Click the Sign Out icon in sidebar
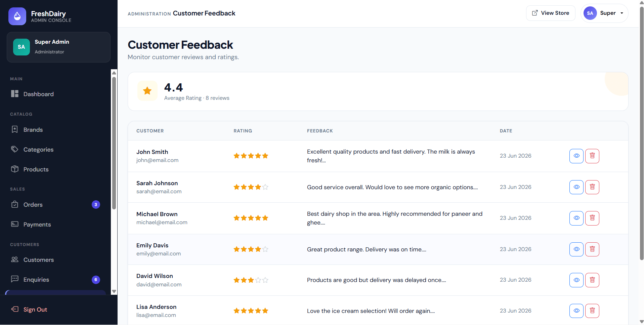Screen dimensions: 644x325 (15, 309)
